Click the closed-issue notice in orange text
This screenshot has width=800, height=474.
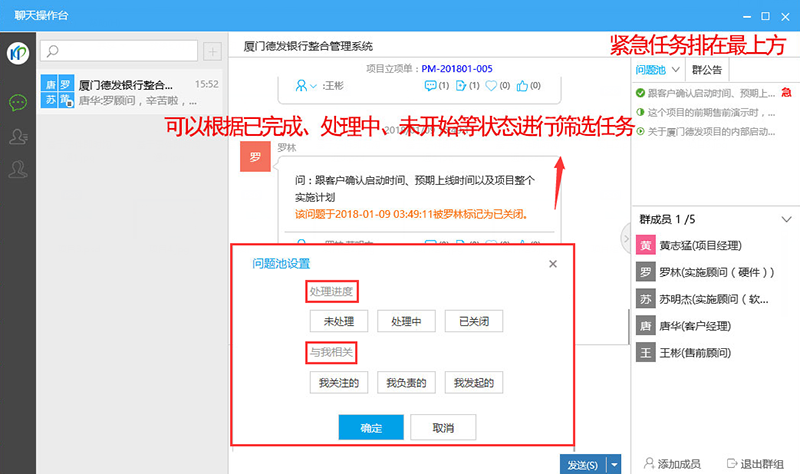pyautogui.click(x=411, y=214)
